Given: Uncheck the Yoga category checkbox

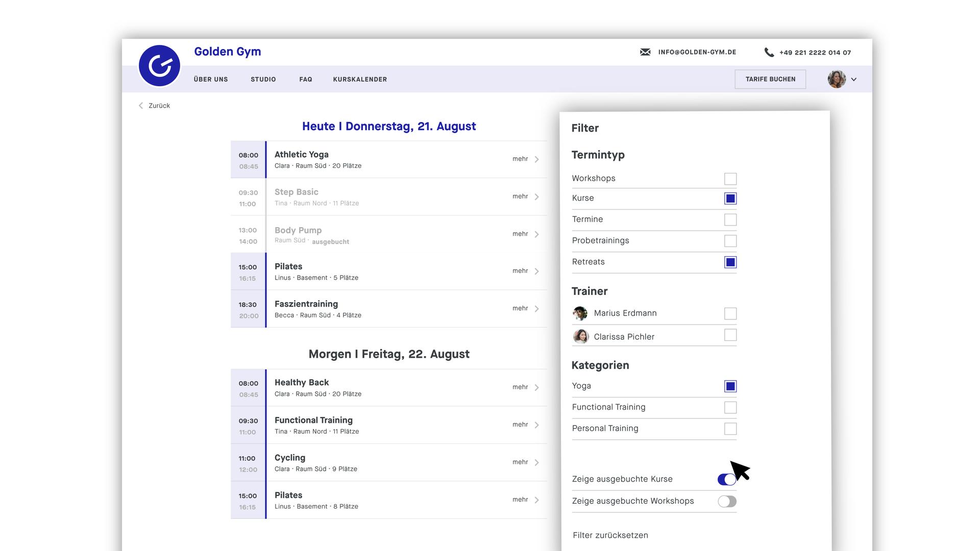Looking at the screenshot, I should pos(730,386).
